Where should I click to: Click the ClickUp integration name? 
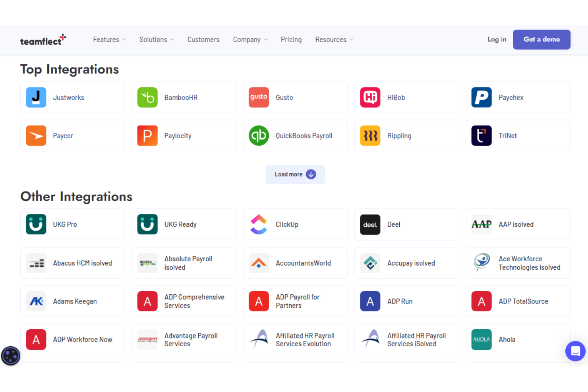287,224
